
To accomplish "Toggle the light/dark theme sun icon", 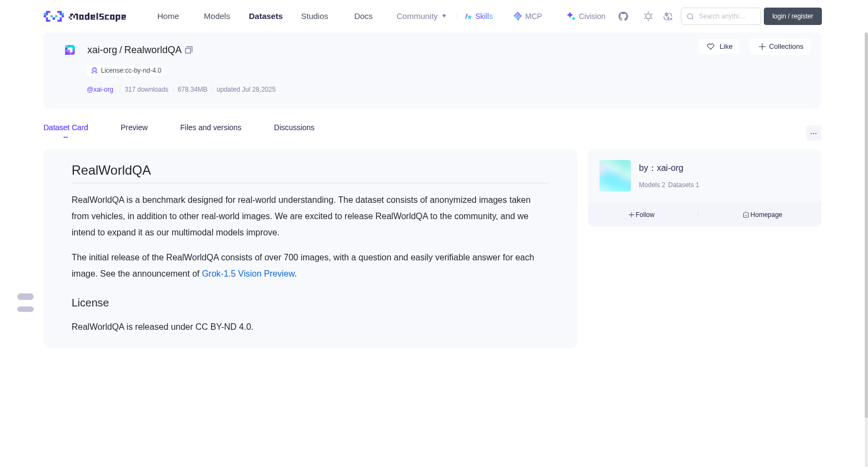I will click(648, 16).
